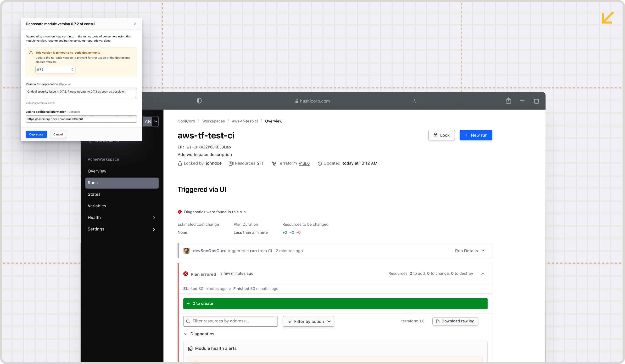Viewport: 625px width, 364px height.
Task: Open the 0.7.2 no-code version dropdown
Action: point(55,70)
